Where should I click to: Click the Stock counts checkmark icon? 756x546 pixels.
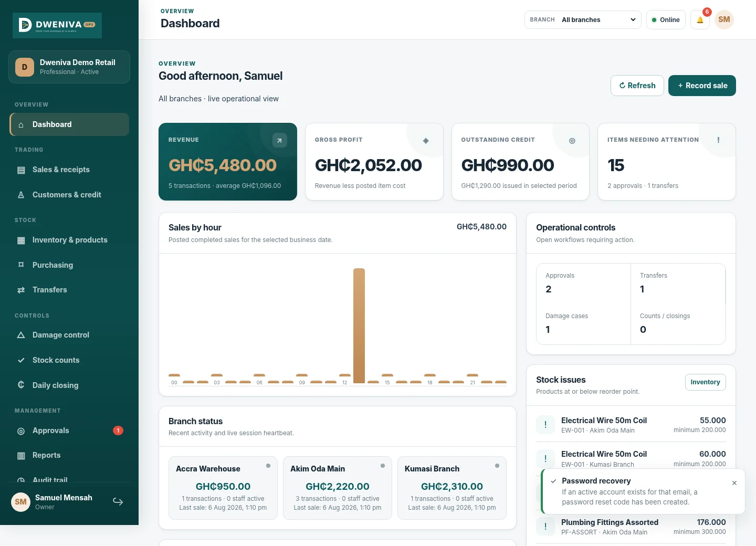(x=21, y=360)
